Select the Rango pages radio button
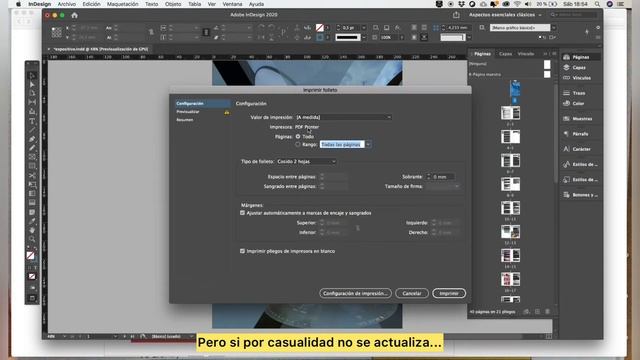Viewport: 640px width, 360px height. (298, 144)
